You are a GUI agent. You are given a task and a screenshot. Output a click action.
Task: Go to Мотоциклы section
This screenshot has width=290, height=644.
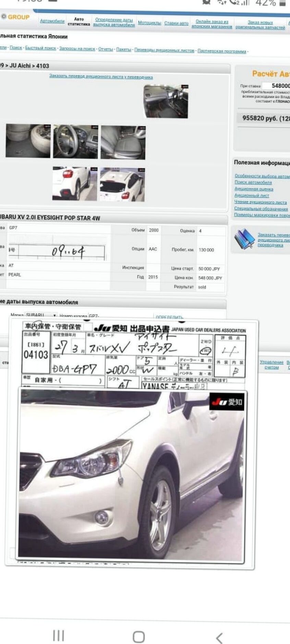149,23
